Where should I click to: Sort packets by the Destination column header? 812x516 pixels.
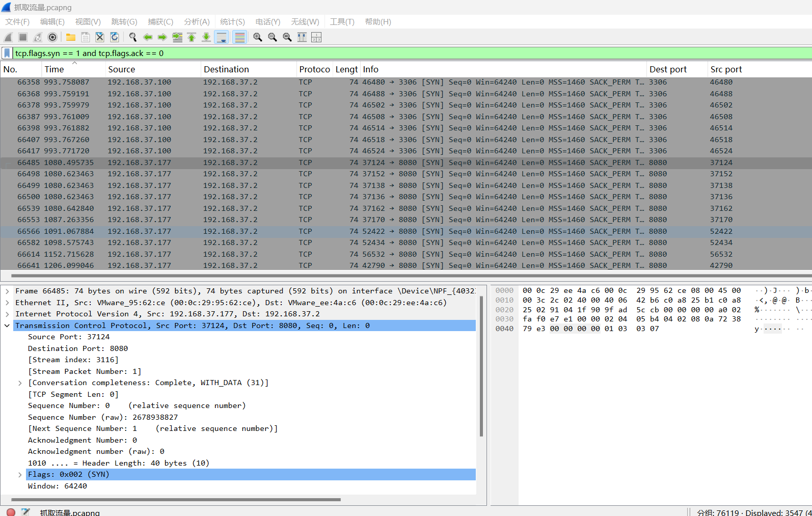pos(249,69)
